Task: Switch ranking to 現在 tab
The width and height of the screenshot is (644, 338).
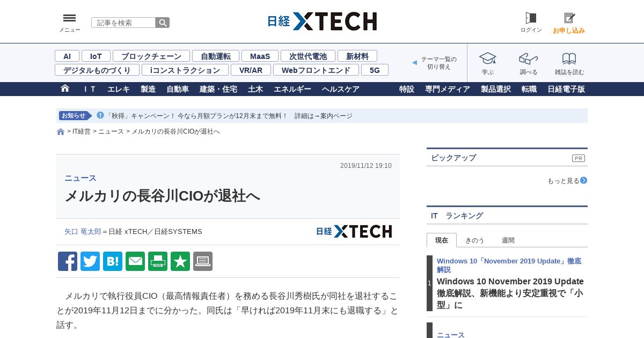Action: [x=442, y=240]
